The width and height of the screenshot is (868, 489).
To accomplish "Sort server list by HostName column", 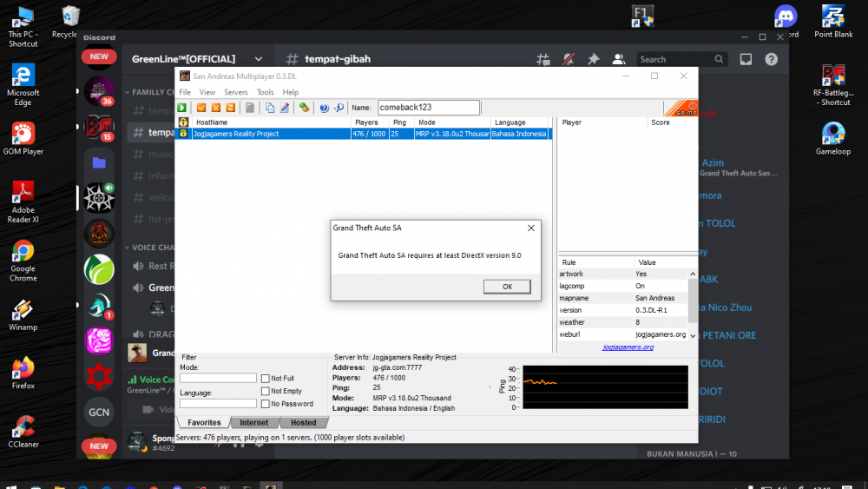I will (x=271, y=122).
